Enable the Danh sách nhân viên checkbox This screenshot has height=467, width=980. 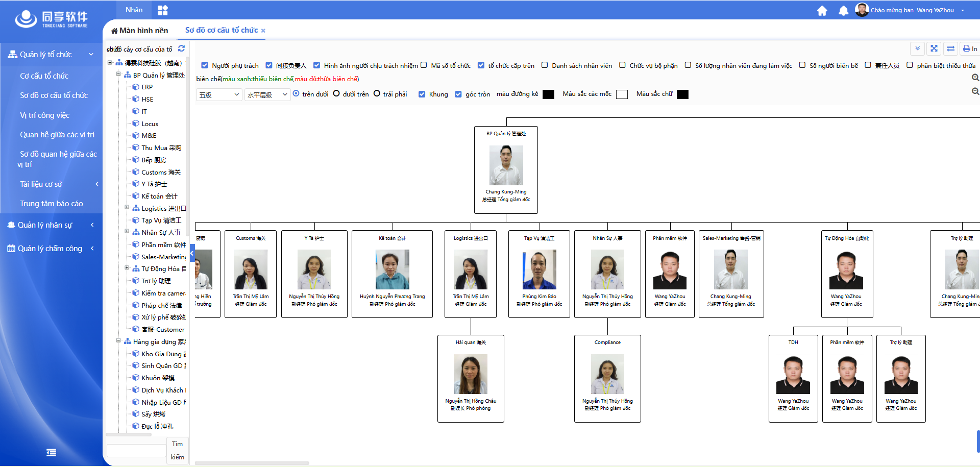pos(545,65)
